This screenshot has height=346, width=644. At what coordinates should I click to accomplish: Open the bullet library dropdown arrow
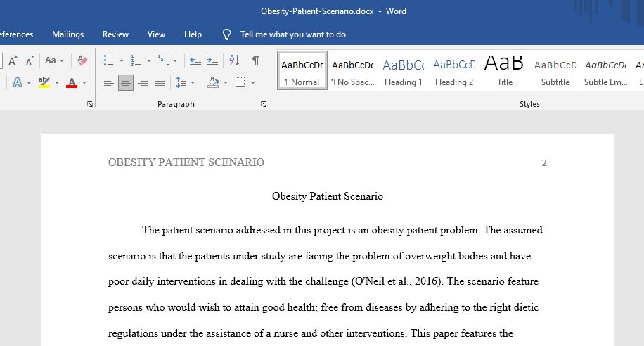coord(121,60)
